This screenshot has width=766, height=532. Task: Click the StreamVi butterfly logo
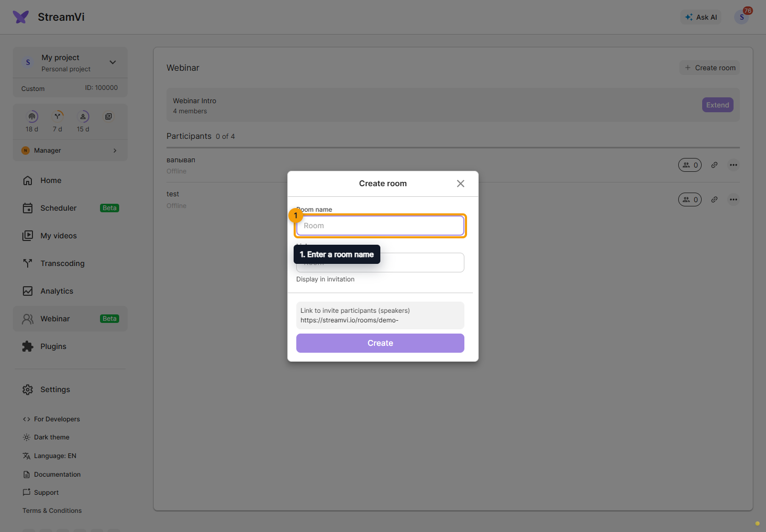(x=21, y=17)
